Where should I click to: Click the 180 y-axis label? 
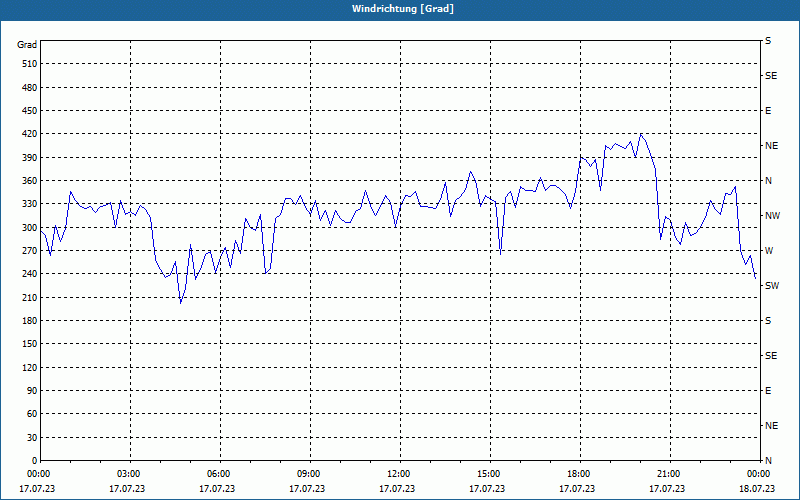(x=30, y=321)
